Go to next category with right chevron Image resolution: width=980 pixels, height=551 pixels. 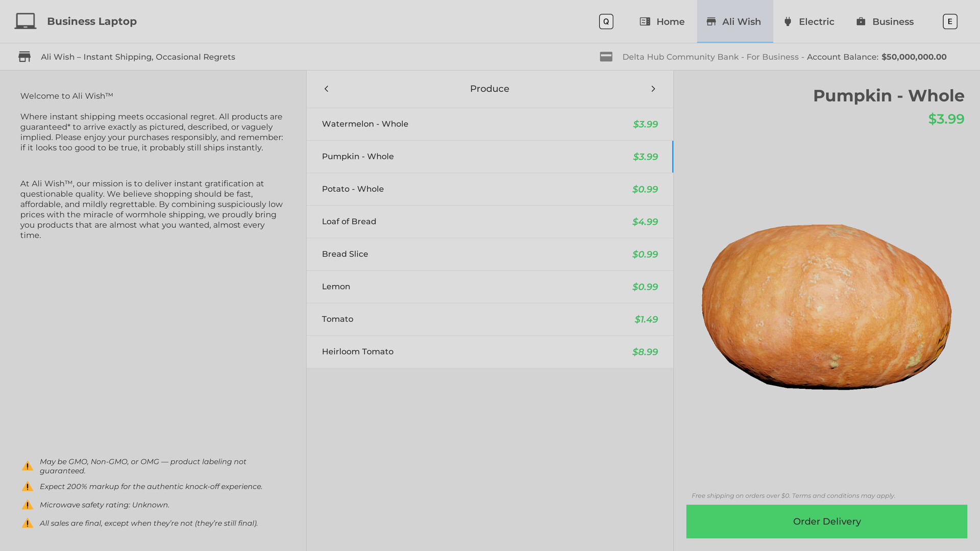coord(653,89)
